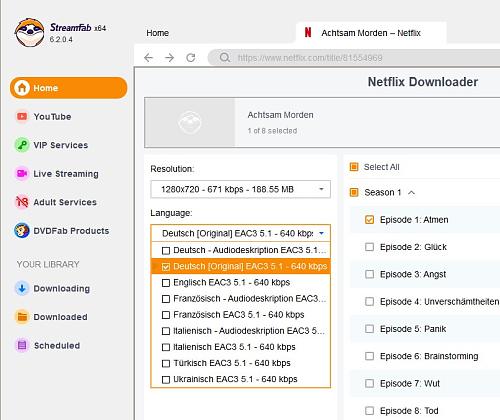Check Französisch EAC3 5.1 - 640 kbps
Image resolution: width=500 pixels, height=420 pixels.
[x=166, y=315]
